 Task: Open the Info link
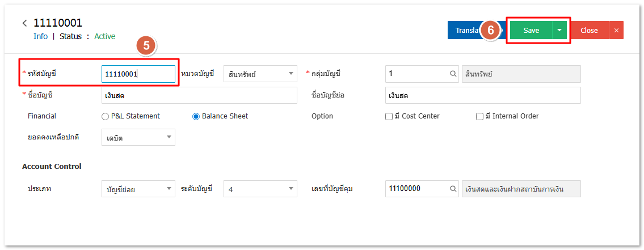point(40,36)
